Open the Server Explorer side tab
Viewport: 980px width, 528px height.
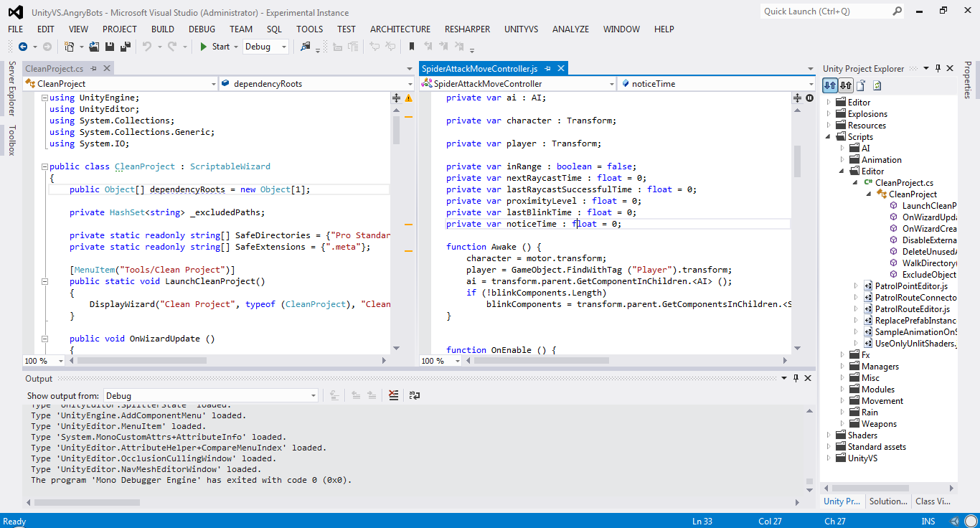(11, 89)
